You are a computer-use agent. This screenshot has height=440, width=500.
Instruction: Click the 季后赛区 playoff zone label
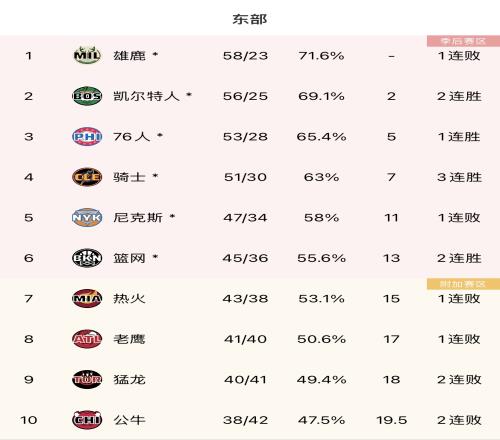[463, 41]
